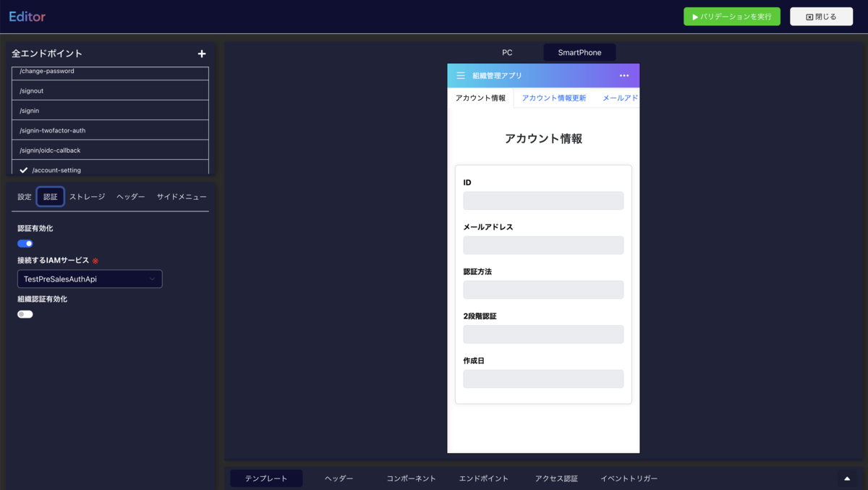Open the メールアド tab in preview
This screenshot has height=490, width=868.
click(620, 98)
